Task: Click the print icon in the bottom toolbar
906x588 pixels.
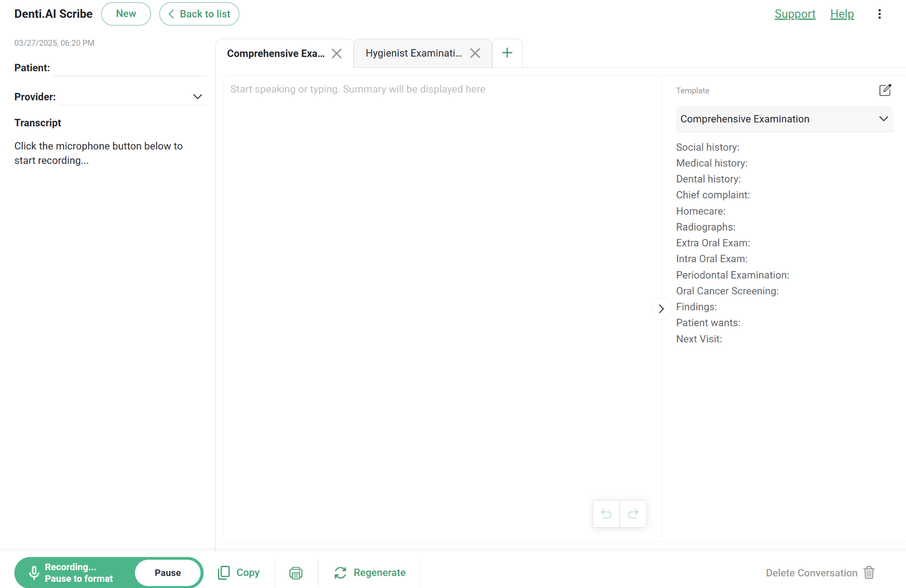Action: (x=296, y=572)
